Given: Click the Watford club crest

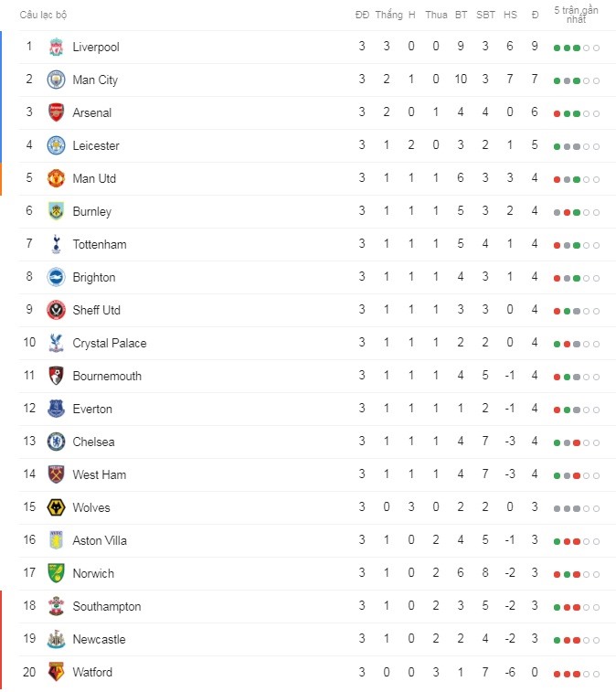Looking at the screenshot, I should (56, 672).
